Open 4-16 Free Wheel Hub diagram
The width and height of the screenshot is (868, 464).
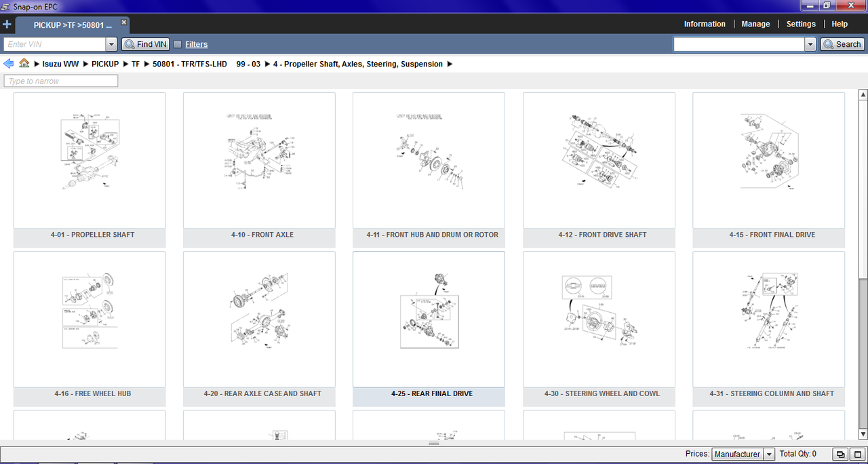90,319
